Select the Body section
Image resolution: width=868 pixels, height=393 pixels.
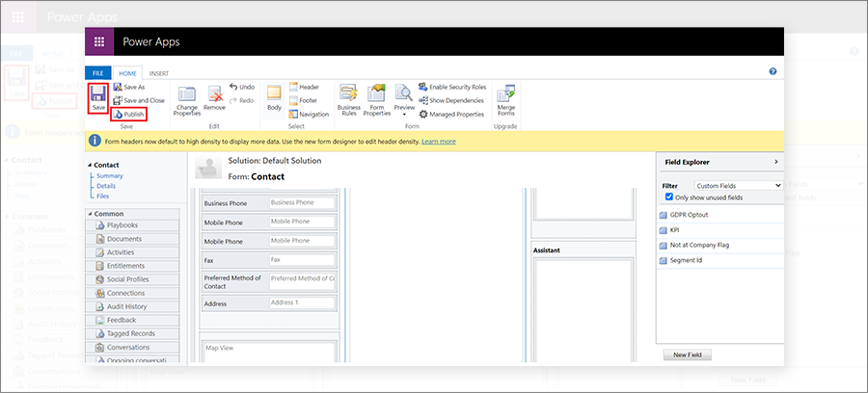pyautogui.click(x=274, y=98)
